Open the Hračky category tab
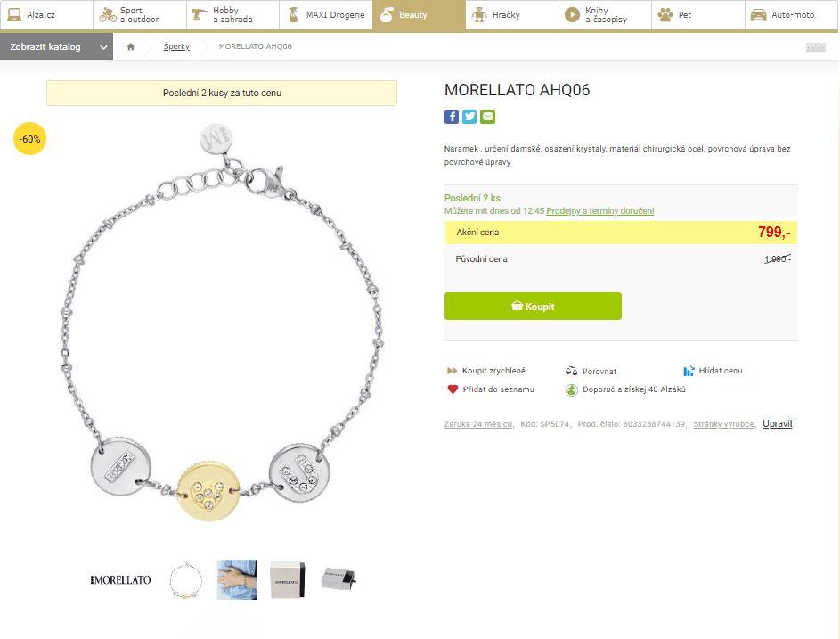The image size is (840, 639). coord(512,15)
